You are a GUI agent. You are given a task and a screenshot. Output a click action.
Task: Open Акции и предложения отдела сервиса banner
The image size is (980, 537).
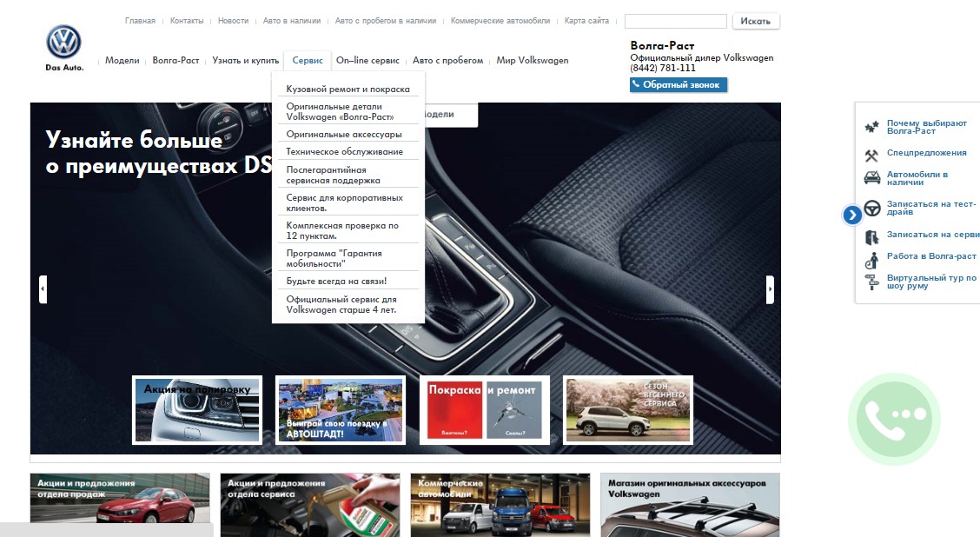[310, 505]
